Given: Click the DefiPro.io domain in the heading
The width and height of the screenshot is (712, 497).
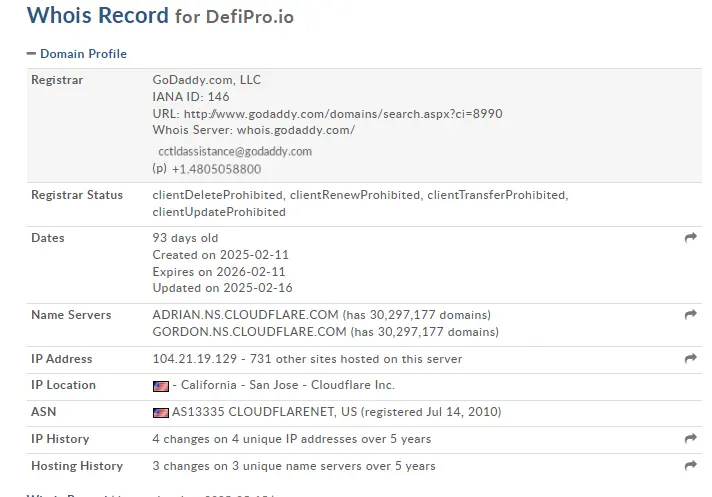Looking at the screenshot, I should tap(249, 17).
